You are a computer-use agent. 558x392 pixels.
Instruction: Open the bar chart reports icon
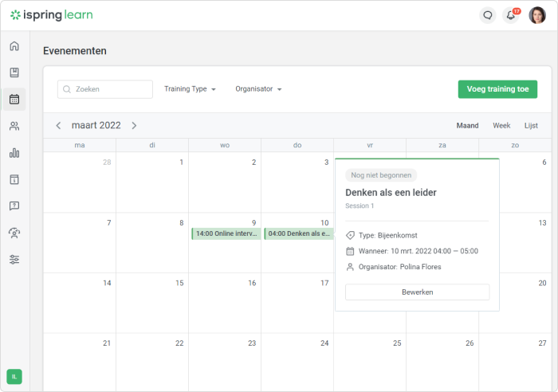[x=14, y=153]
